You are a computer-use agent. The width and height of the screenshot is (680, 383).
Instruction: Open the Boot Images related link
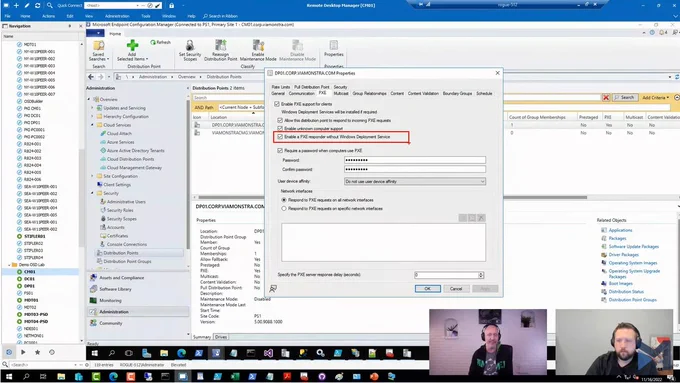pos(620,283)
